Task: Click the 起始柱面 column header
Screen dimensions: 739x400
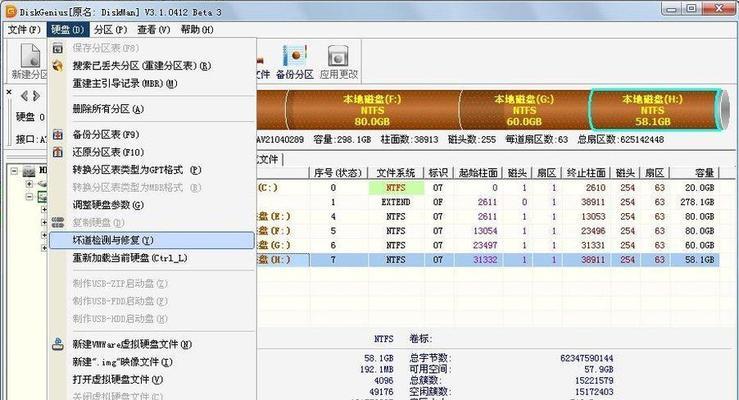Action: 478,173
